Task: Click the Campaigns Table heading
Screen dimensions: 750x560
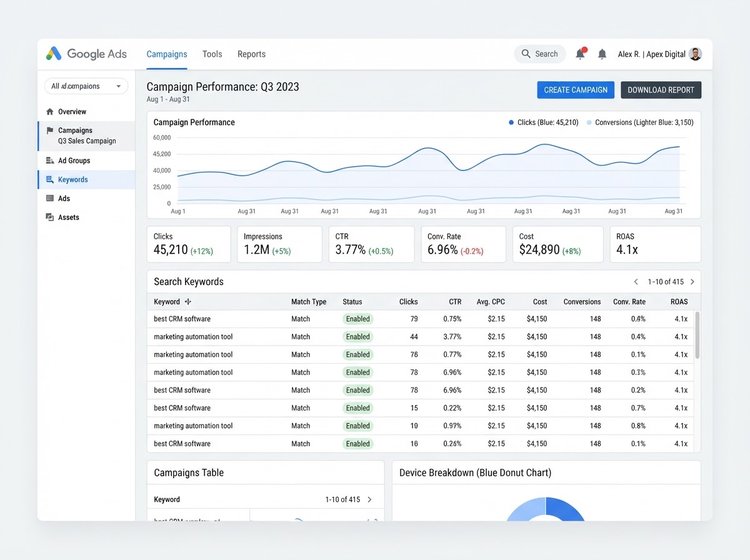Action: coord(189,473)
